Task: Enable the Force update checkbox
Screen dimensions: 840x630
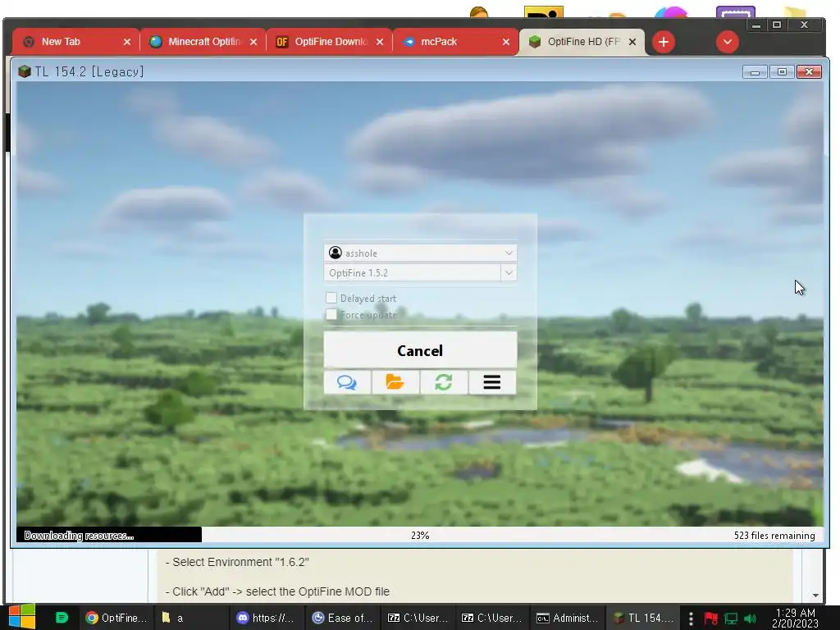Action: point(331,314)
